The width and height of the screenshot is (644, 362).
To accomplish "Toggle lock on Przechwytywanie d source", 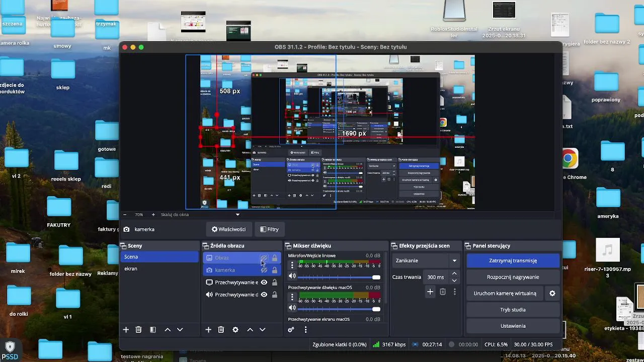I will [x=275, y=295].
